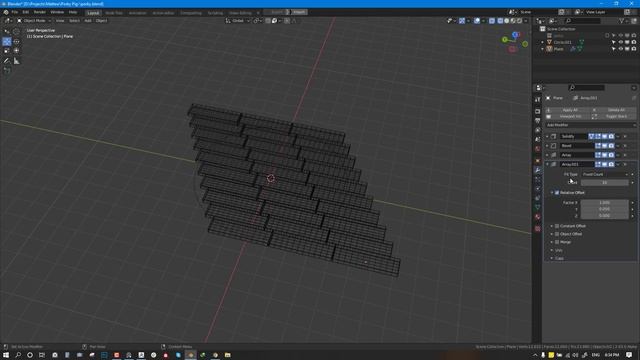The height and width of the screenshot is (360, 640).
Task: Toggle Bevel modifier render camera icon
Action: 611,146
